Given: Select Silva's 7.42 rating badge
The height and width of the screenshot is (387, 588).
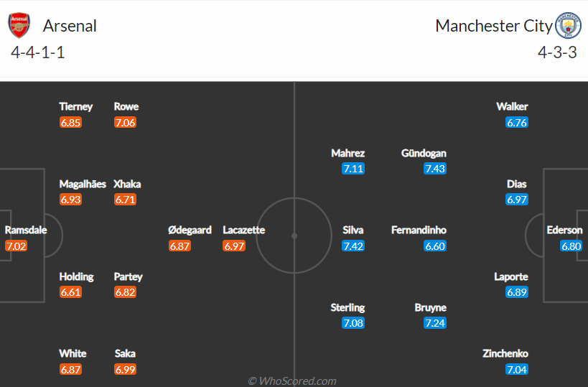Looking at the screenshot, I should [353, 246].
